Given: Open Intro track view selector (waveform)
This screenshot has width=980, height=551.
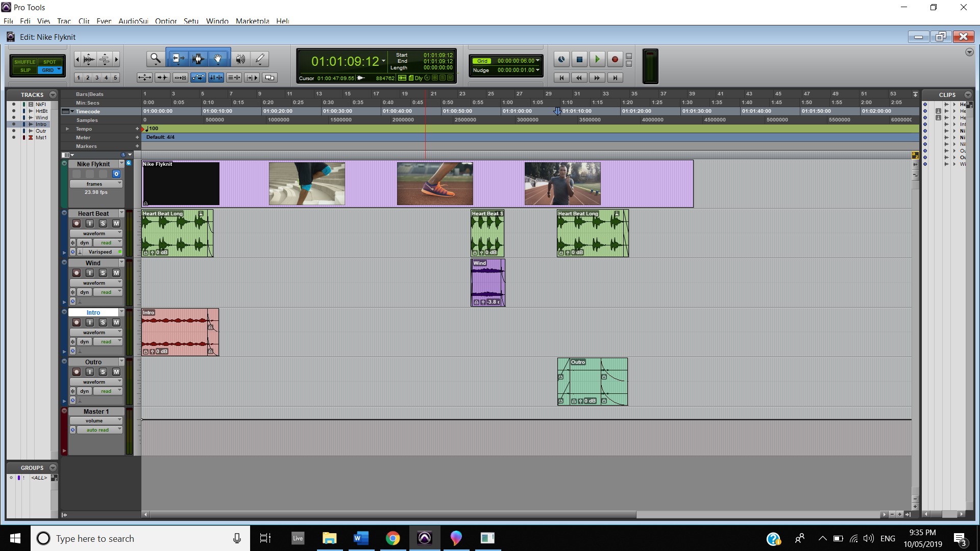Looking at the screenshot, I should pyautogui.click(x=95, y=333).
